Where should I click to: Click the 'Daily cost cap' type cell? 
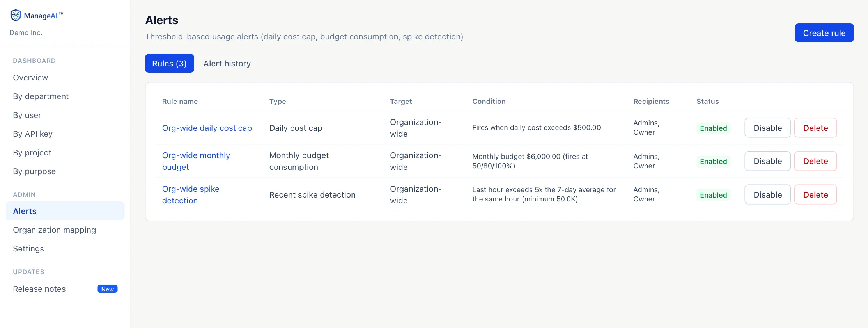(296, 128)
